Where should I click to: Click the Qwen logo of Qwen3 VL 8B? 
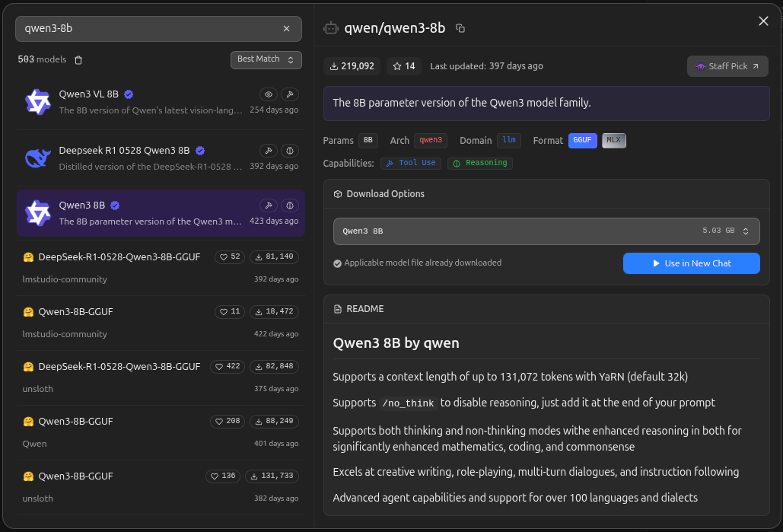click(38, 102)
